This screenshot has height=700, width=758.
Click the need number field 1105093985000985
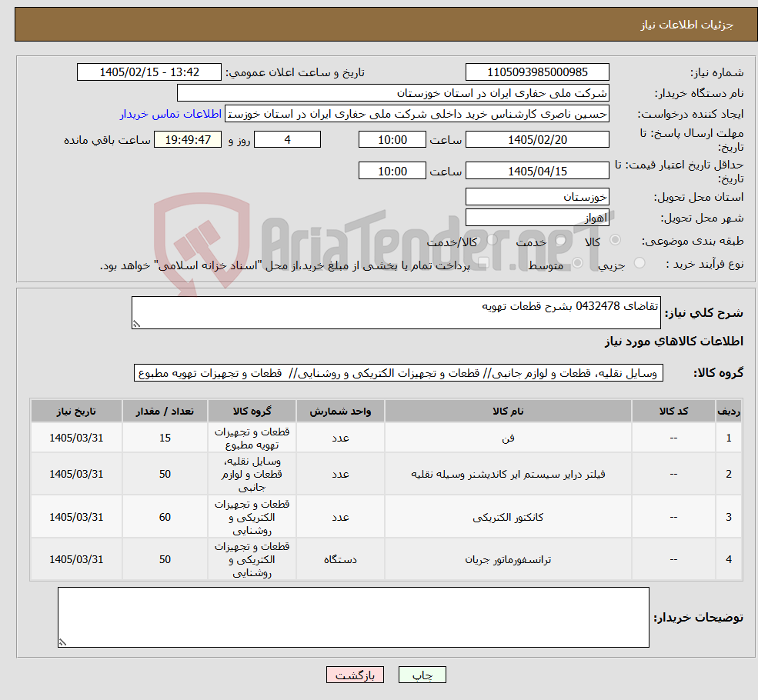click(537, 72)
